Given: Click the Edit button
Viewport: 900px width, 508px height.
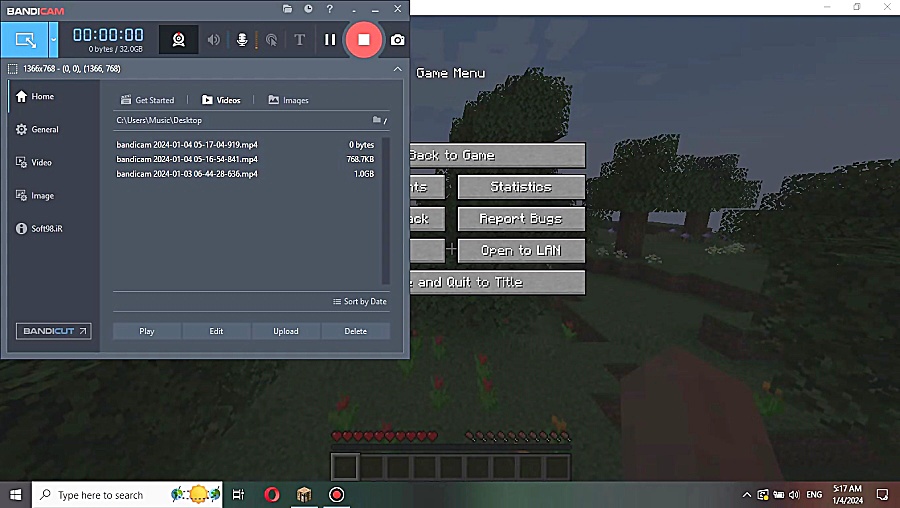Looking at the screenshot, I should point(216,331).
